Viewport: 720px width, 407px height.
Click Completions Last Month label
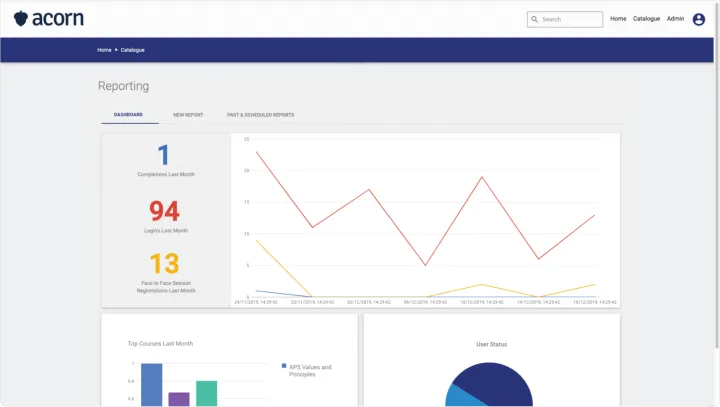coord(166,175)
